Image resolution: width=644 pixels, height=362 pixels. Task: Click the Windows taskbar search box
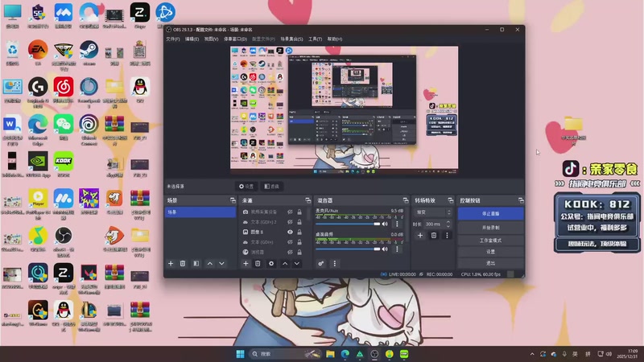(x=284, y=354)
